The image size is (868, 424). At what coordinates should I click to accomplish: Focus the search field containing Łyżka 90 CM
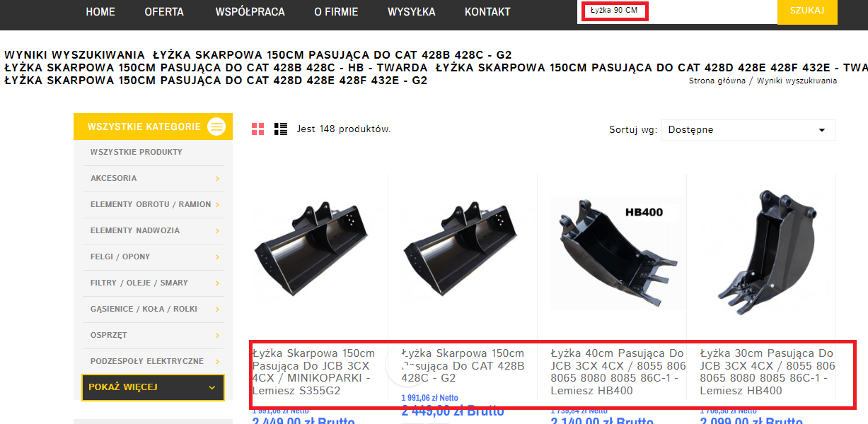(x=677, y=11)
